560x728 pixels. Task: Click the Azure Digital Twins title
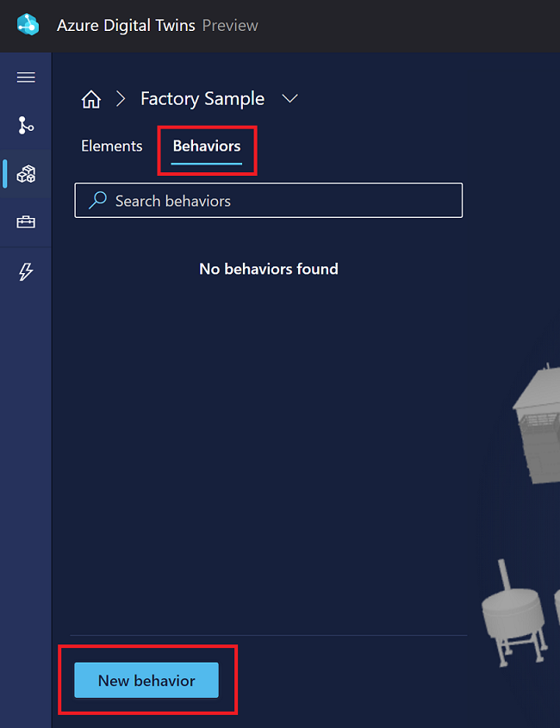click(126, 25)
